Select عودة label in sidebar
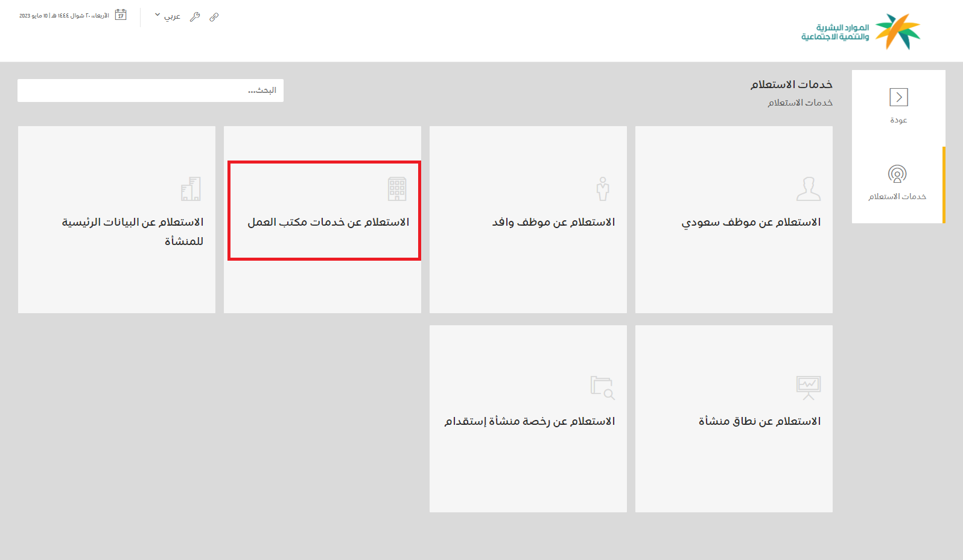The image size is (963, 560). coord(898,120)
